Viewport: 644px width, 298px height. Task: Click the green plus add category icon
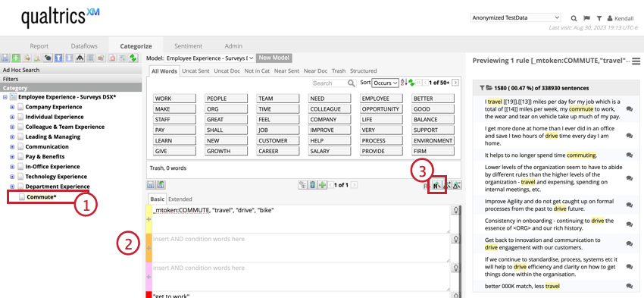[16, 58]
